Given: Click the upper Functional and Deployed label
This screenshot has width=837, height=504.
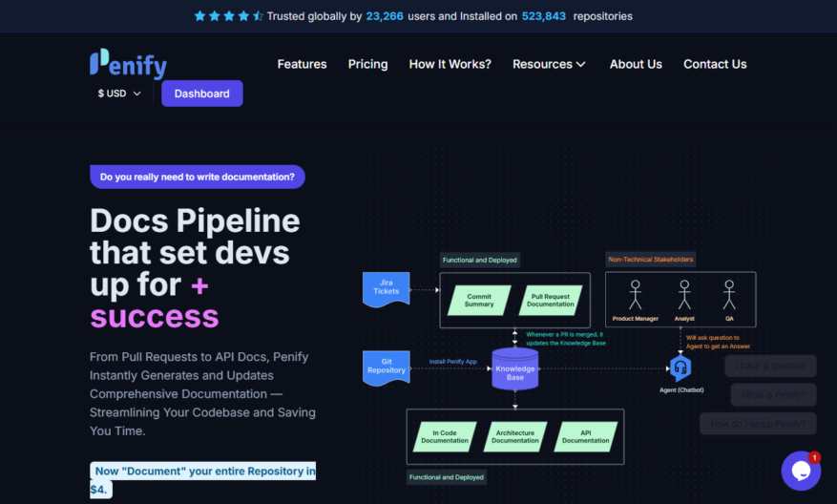Looking at the screenshot, I should [480, 260].
